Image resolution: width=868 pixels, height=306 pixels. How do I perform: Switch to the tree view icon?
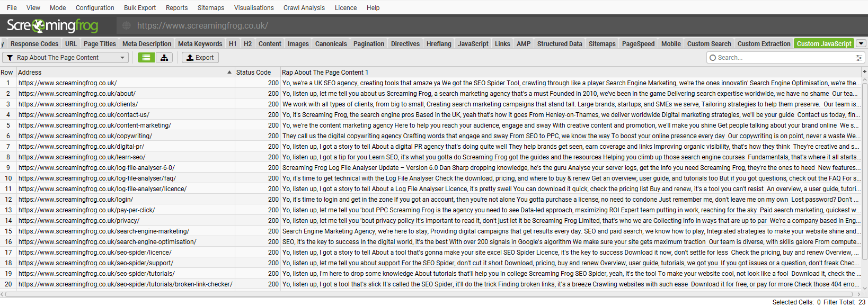click(x=164, y=57)
